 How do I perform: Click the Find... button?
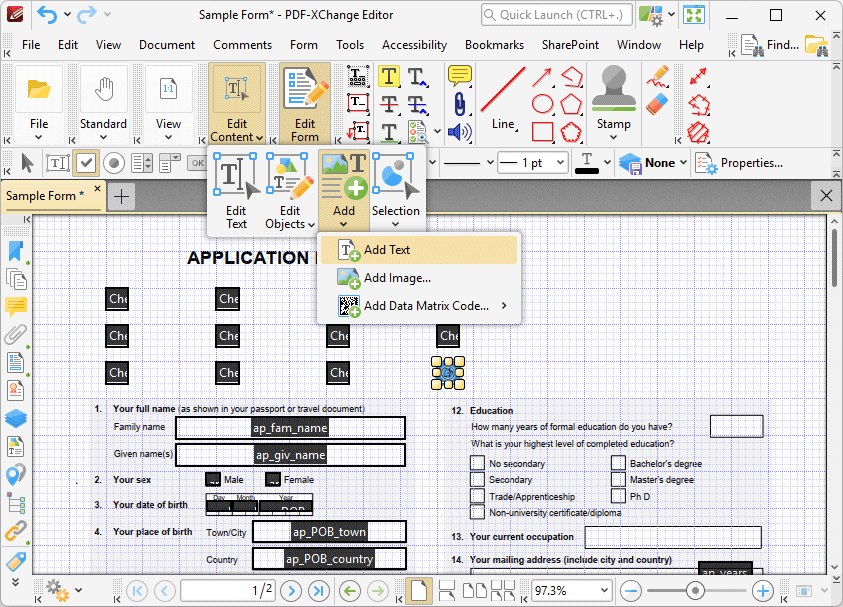770,45
